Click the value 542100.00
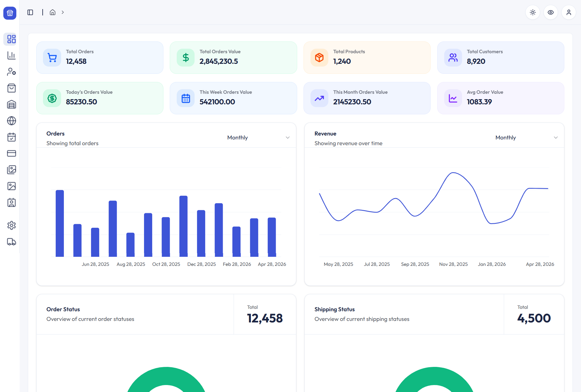The image size is (581, 392). [217, 102]
